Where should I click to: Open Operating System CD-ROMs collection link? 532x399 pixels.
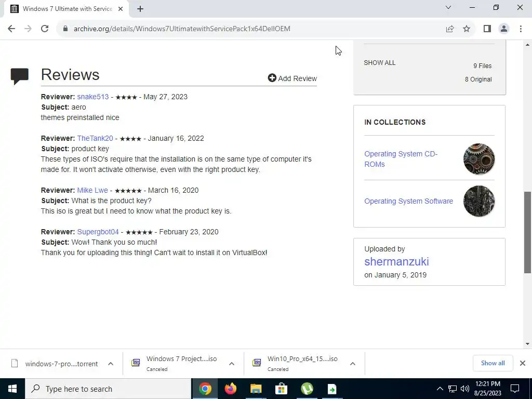pos(401,159)
